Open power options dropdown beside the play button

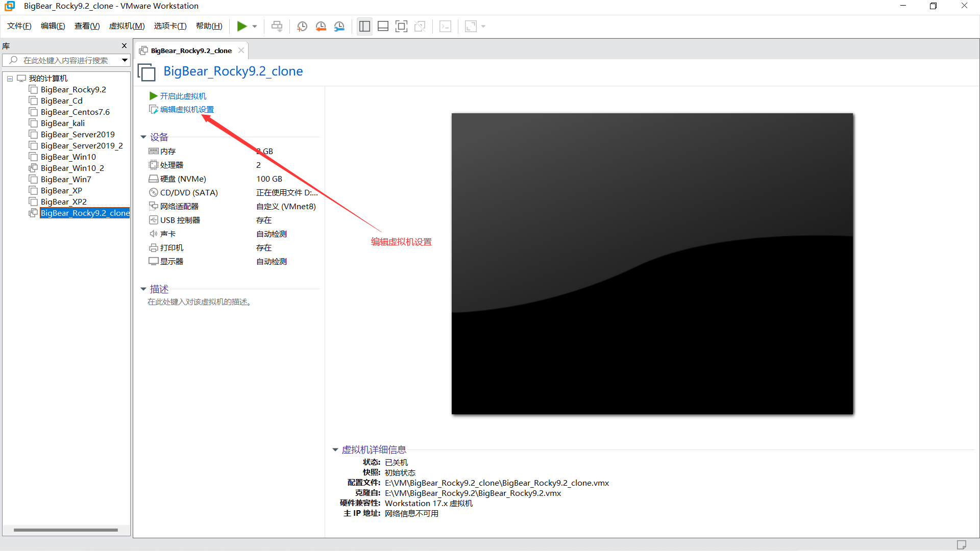(255, 27)
